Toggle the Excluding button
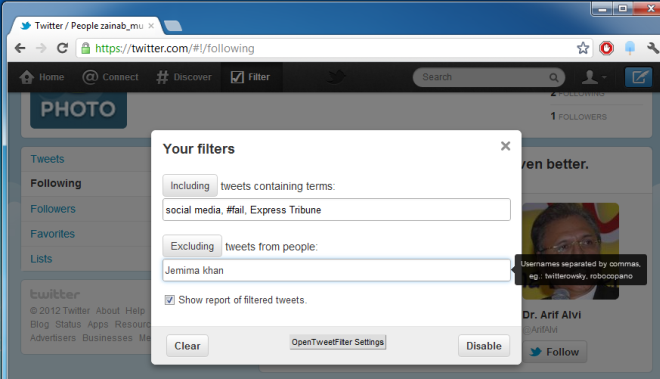 192,246
